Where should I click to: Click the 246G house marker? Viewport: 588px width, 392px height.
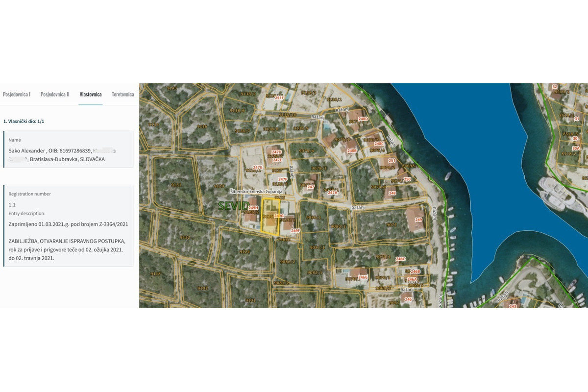pyautogui.click(x=363, y=277)
